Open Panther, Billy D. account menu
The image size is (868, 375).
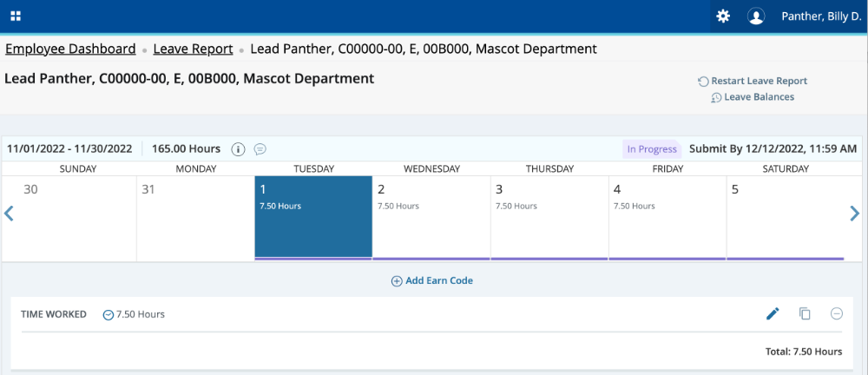(x=819, y=16)
